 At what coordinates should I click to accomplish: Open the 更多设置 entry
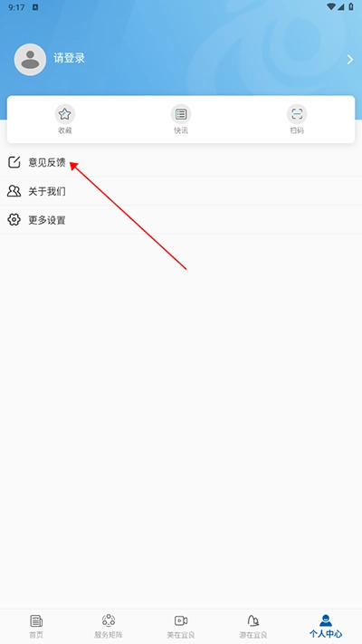pyautogui.click(x=181, y=220)
